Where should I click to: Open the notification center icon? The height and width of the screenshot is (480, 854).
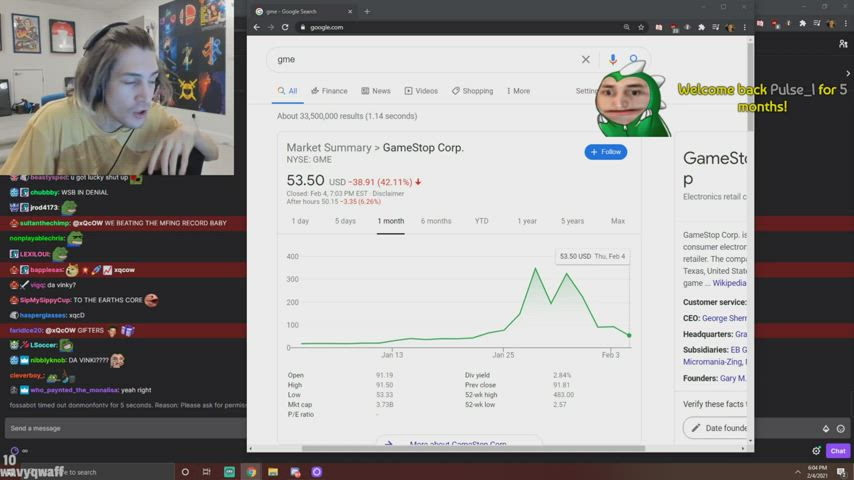841,472
